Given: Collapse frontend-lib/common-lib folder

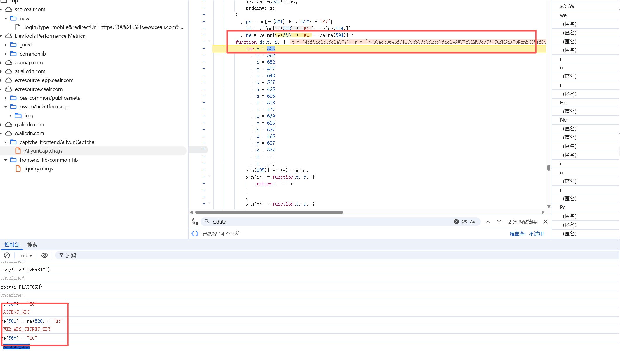Looking at the screenshot, I should coord(6,160).
